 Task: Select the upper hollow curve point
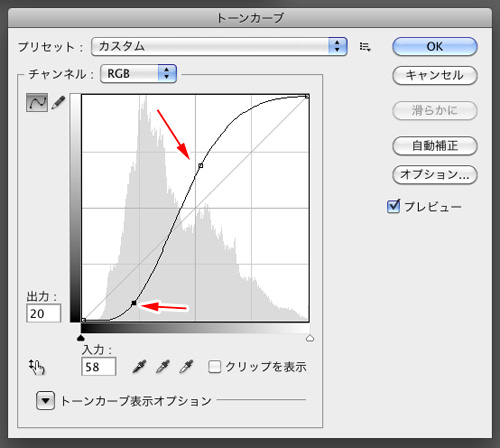pyautogui.click(x=201, y=165)
